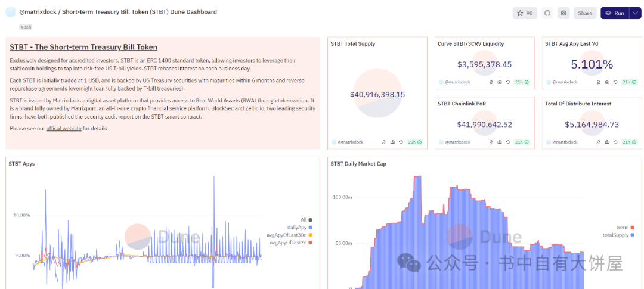644x289 pixels.
Task: Click 21h freshness badge on Curve Liquidity card
Action: tap(522, 82)
